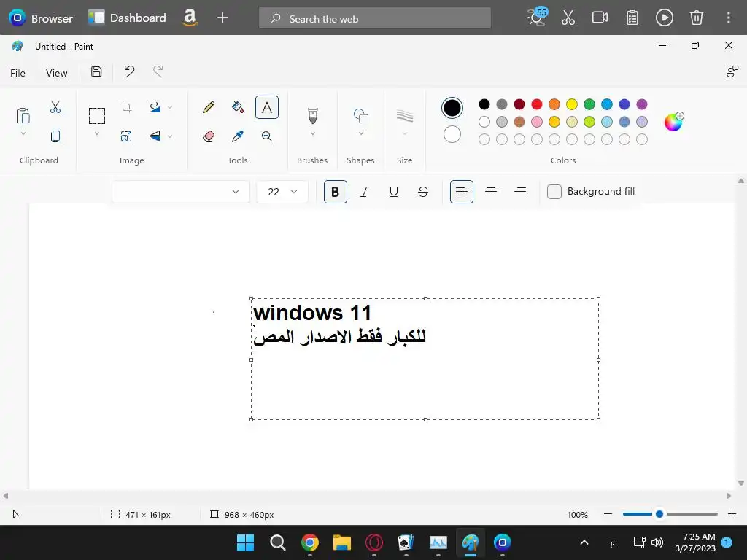Click the Search the web field

[x=375, y=18]
